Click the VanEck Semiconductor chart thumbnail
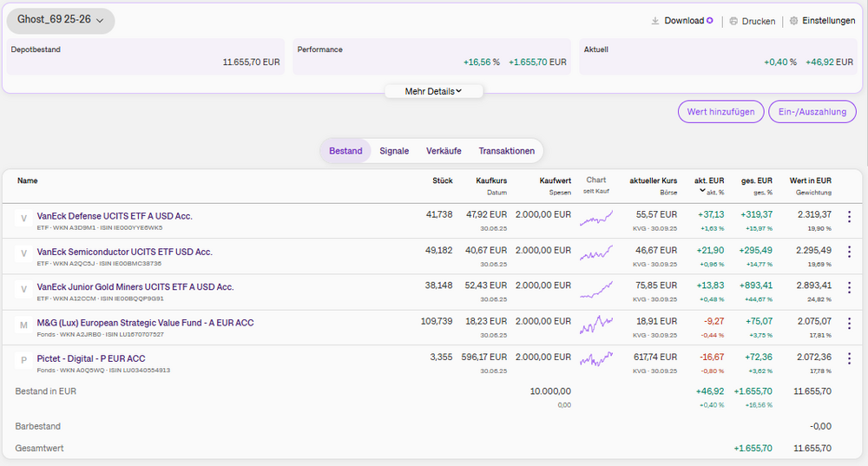The image size is (868, 466). point(595,253)
